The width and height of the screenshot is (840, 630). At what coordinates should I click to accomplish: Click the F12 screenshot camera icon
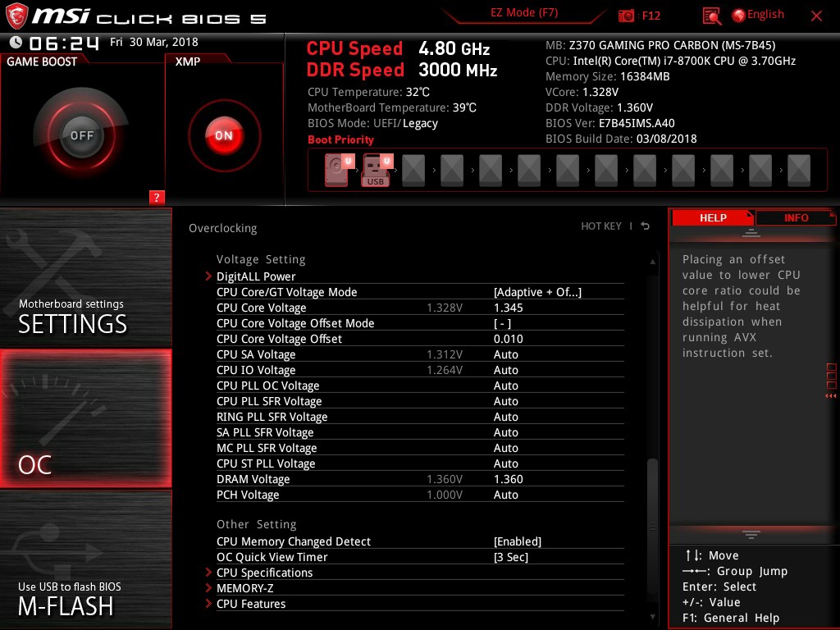pyautogui.click(x=626, y=16)
